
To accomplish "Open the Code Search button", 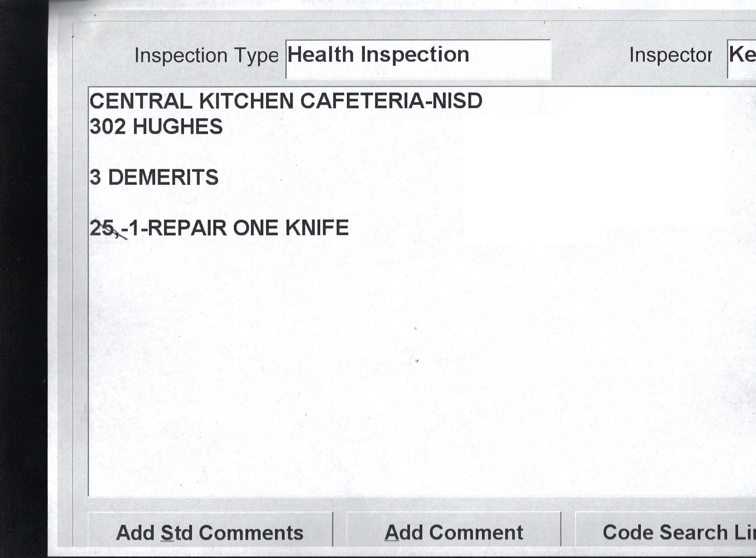I will tap(675, 532).
